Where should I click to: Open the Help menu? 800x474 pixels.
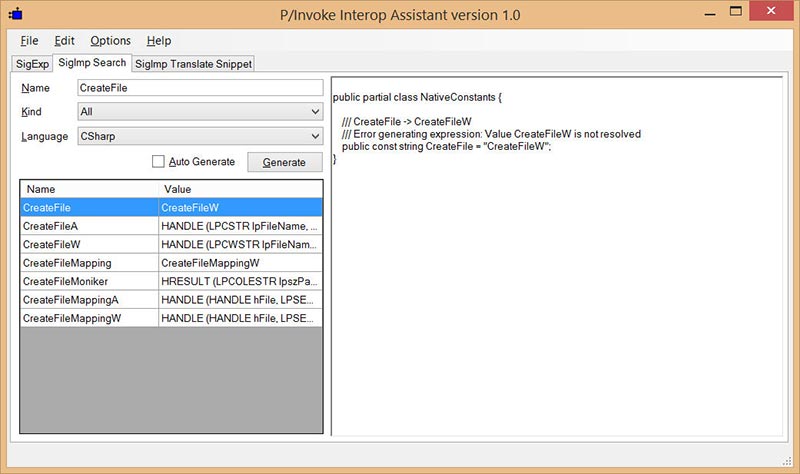pyautogui.click(x=159, y=41)
